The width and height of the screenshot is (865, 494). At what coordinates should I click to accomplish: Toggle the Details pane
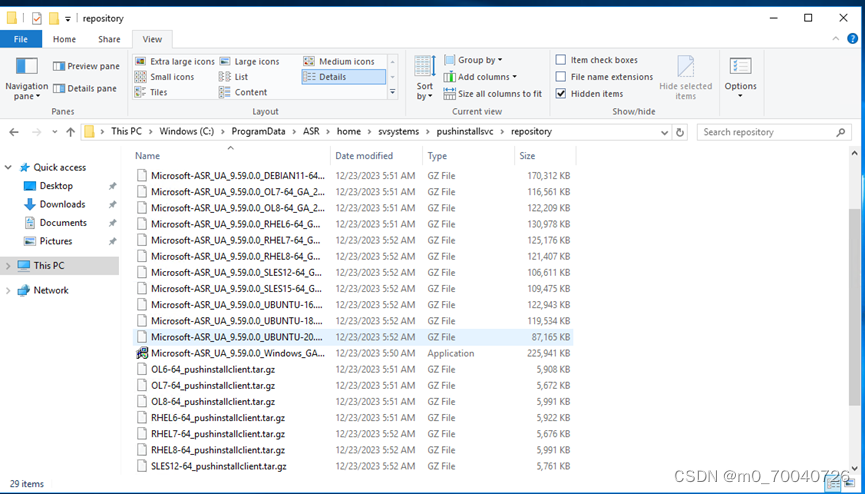(84, 88)
